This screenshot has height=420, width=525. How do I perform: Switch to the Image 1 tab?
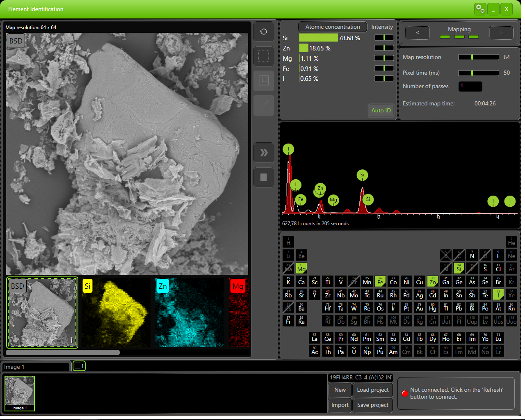[36, 367]
